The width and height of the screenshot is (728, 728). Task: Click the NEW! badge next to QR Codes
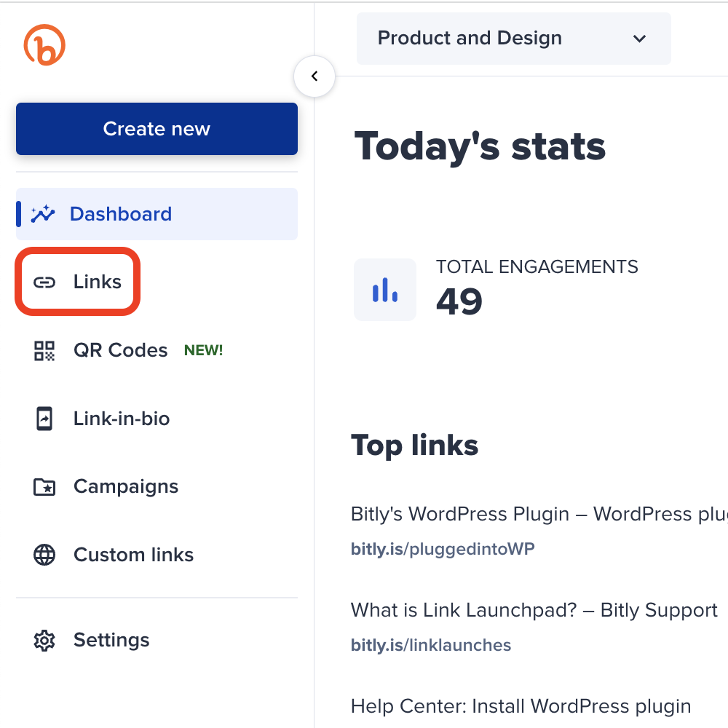(203, 350)
